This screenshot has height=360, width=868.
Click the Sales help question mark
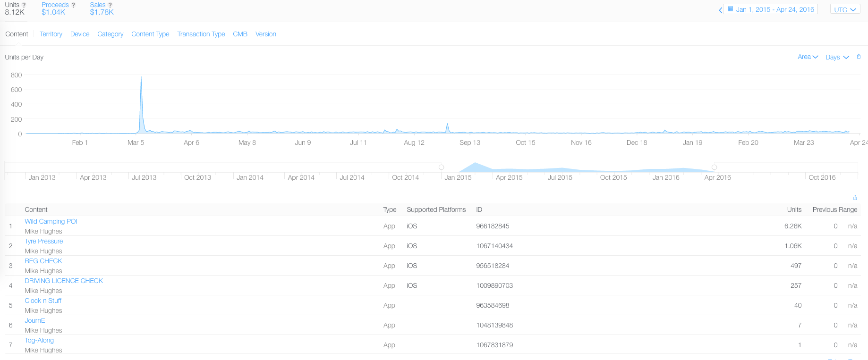coord(110,5)
